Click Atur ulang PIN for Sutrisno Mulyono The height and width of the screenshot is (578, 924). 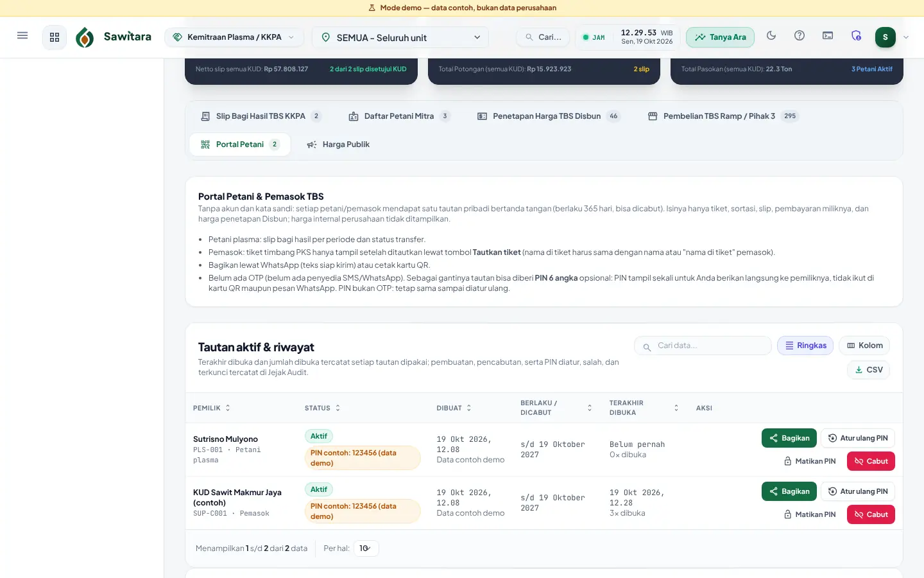tap(858, 438)
